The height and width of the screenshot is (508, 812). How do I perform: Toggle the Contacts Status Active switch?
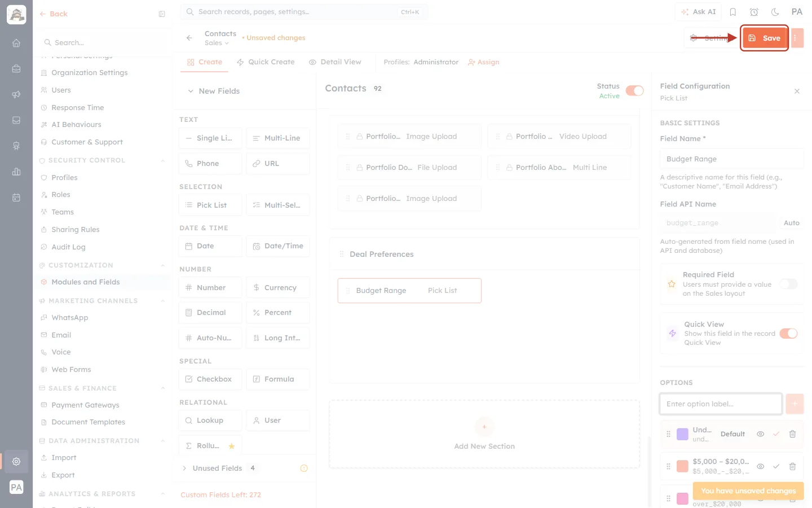pyautogui.click(x=634, y=91)
